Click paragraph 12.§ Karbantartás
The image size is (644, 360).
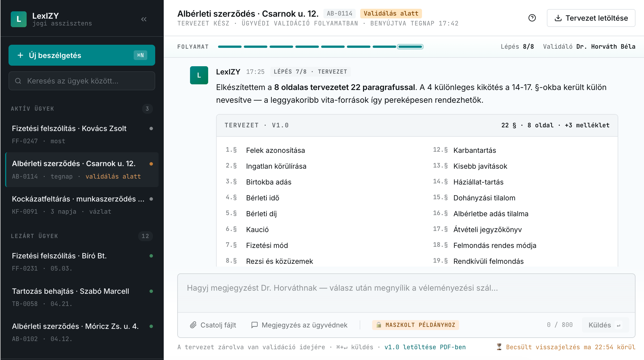[464, 150]
